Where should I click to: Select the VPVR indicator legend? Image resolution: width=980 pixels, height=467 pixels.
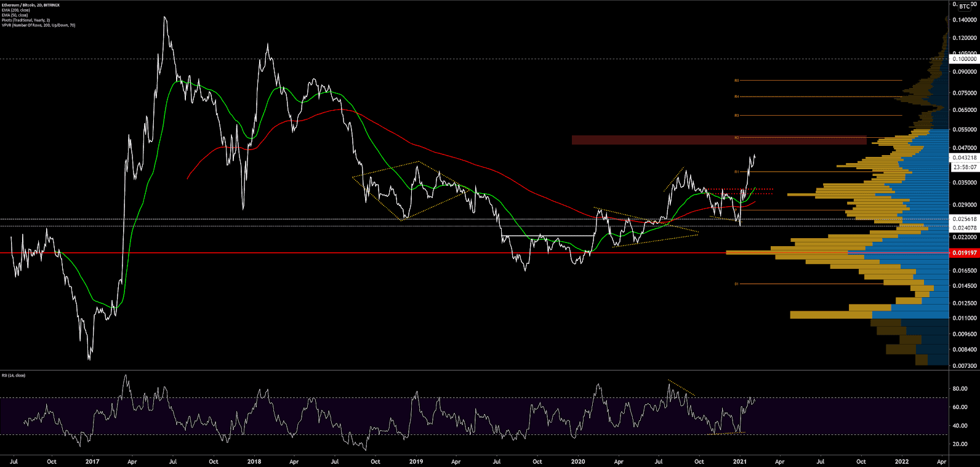point(38,25)
